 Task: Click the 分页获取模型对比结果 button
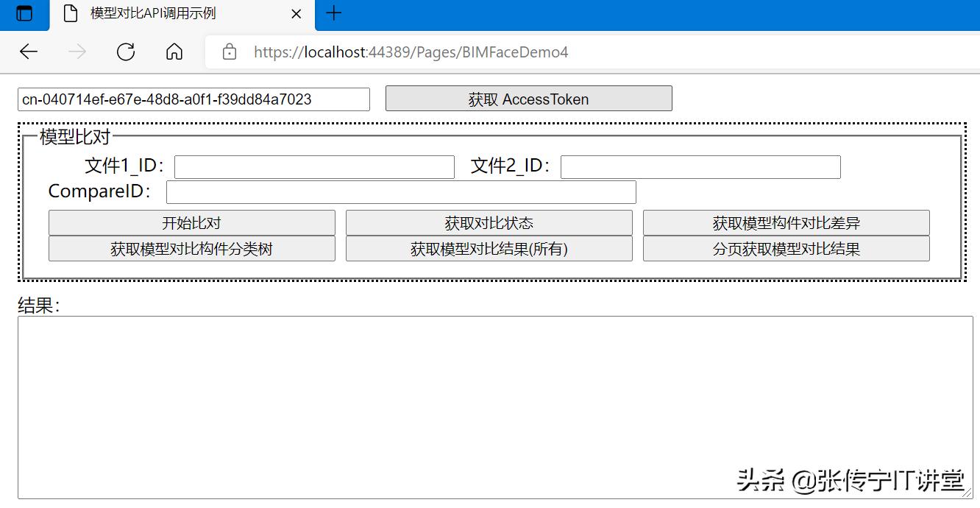tap(787, 248)
